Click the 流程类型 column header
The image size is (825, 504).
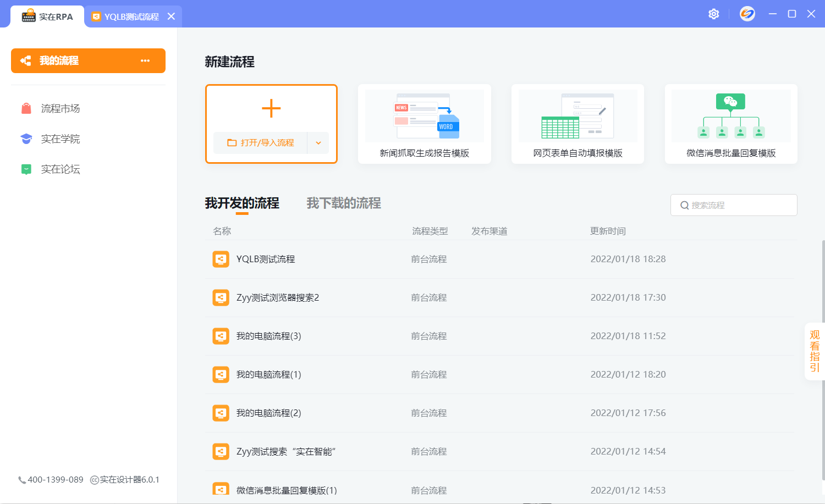[430, 231]
